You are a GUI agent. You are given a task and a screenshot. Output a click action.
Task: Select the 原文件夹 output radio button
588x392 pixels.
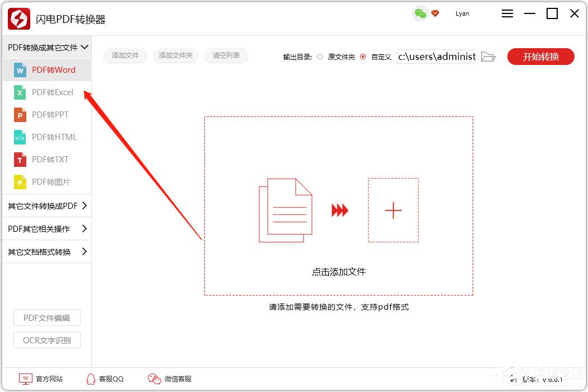[x=320, y=57]
